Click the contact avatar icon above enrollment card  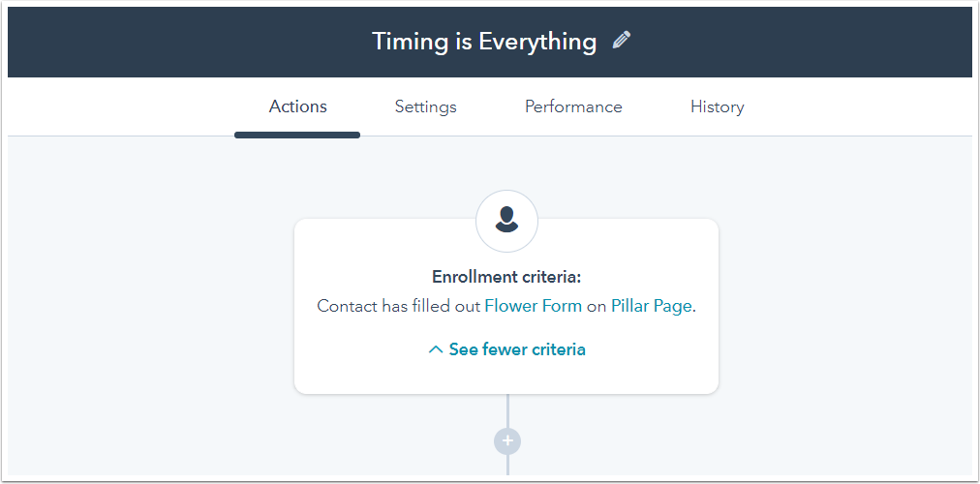click(506, 221)
